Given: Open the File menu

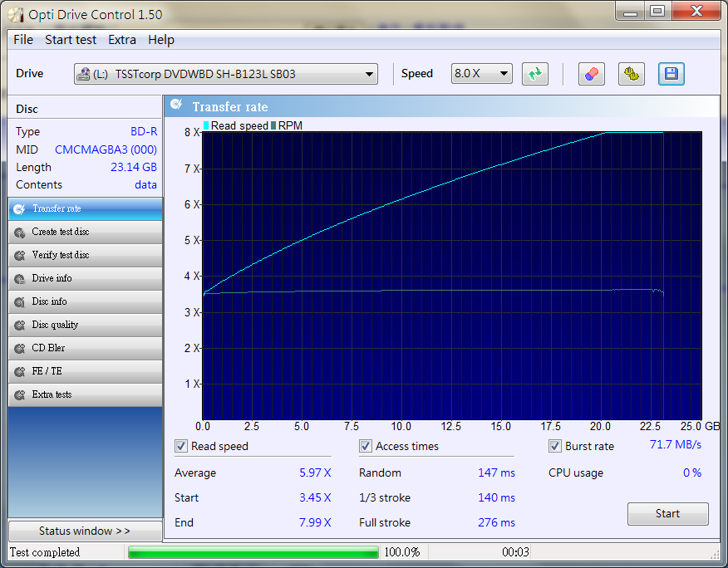Looking at the screenshot, I should point(23,40).
